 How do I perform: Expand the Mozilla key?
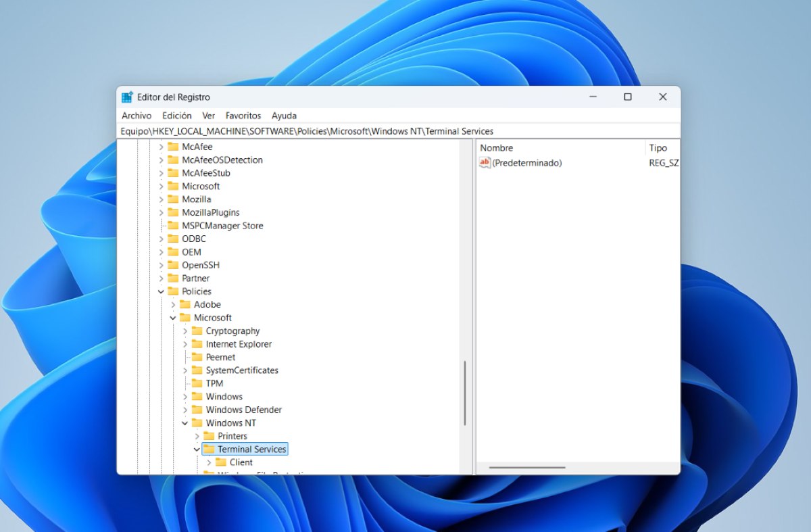pyautogui.click(x=161, y=199)
